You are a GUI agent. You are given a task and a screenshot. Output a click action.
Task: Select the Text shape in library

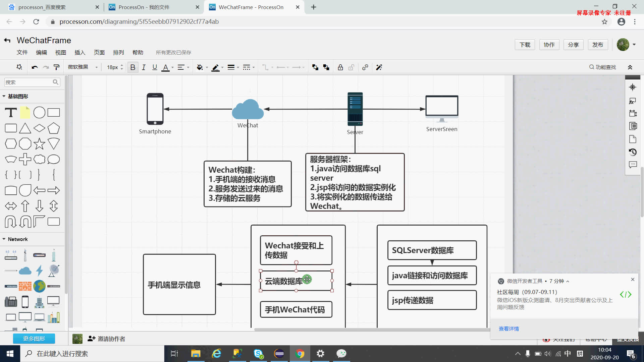point(11,113)
